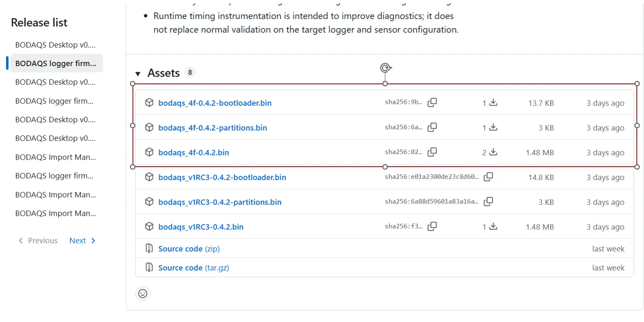Copy sha256 of bodaqs_v1RC3-0.4.2-bootloader.bin
The image size is (644, 322).
(x=488, y=177)
